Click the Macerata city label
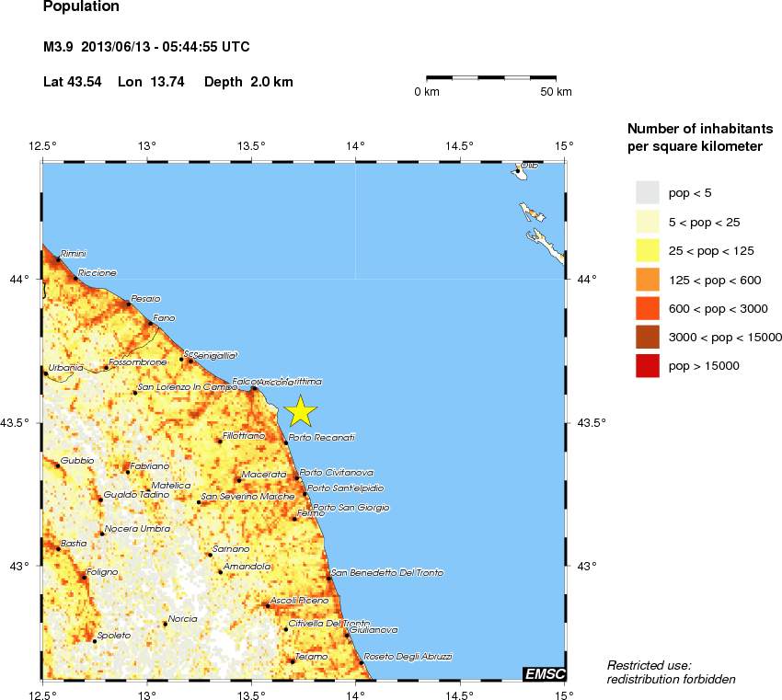The width and height of the screenshot is (782, 700). click(x=264, y=474)
